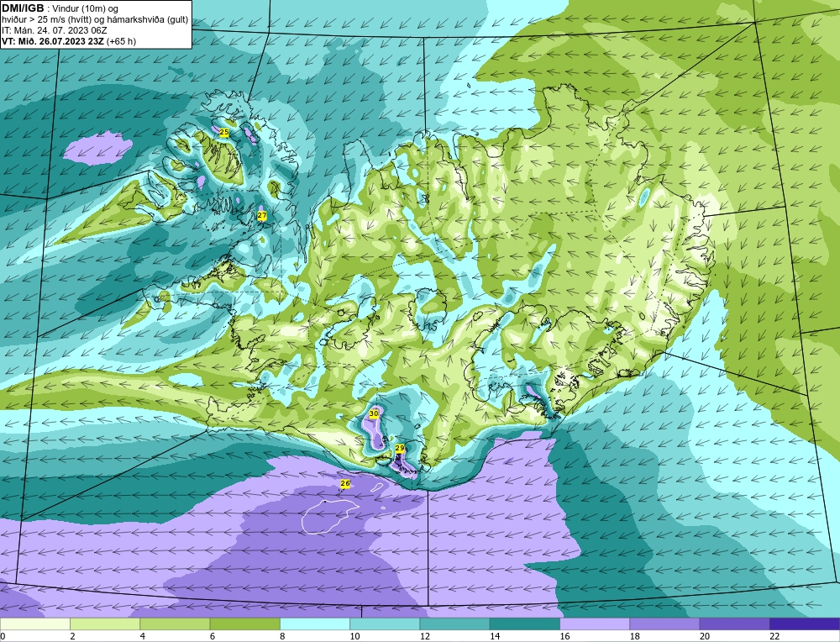Click the legend scale number 8
The height and width of the screenshot is (642, 840).
point(282,636)
